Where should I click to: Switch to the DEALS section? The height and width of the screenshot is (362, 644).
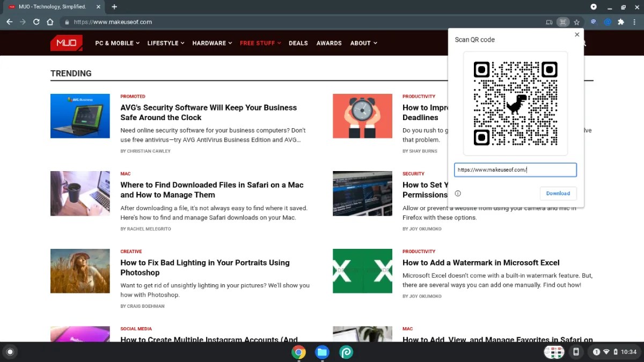298,43
